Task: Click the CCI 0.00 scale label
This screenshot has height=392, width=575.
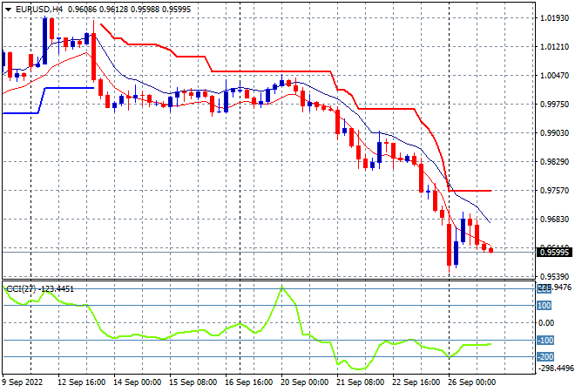Action: 546,322
